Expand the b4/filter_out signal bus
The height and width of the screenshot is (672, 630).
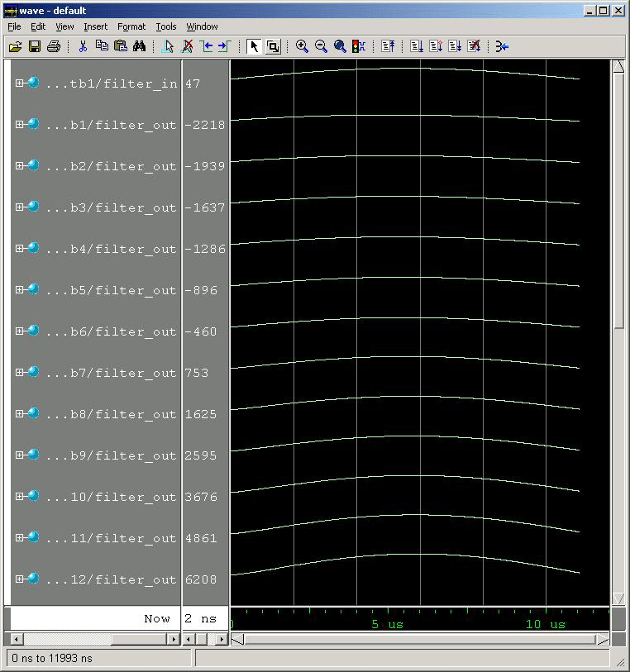pos(19,249)
